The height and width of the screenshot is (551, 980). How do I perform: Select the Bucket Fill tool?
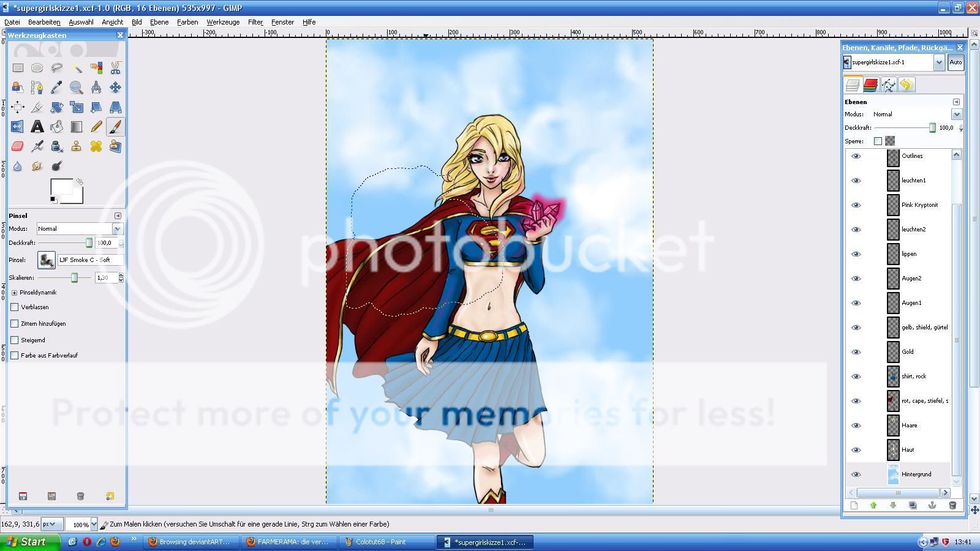point(56,127)
